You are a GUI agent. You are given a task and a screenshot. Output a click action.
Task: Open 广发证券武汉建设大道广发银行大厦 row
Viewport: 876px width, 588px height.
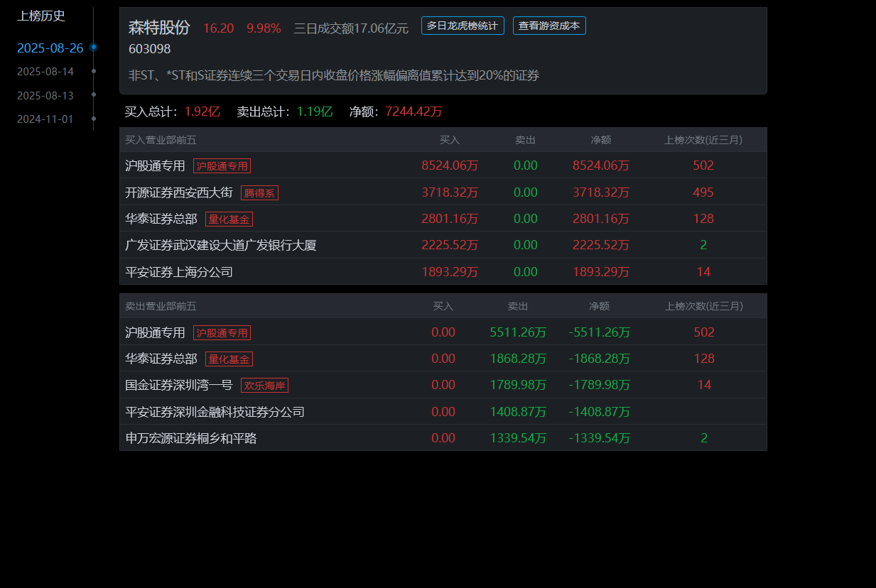[x=443, y=245]
